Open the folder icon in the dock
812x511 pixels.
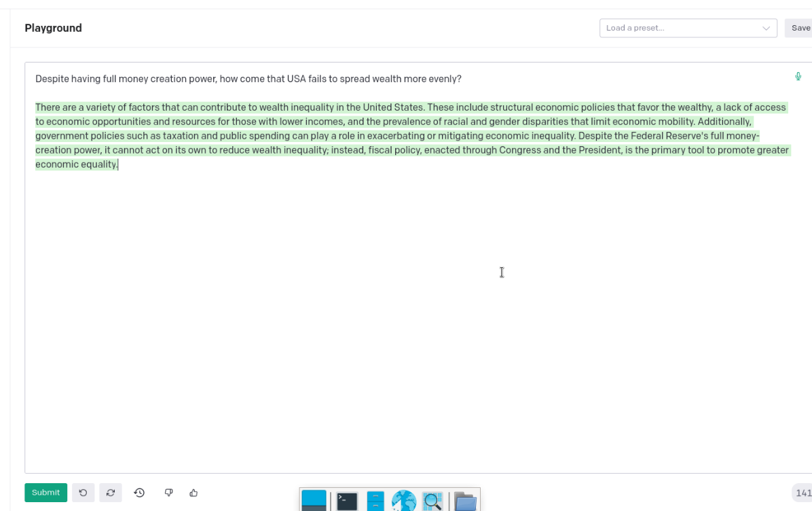pos(465,501)
